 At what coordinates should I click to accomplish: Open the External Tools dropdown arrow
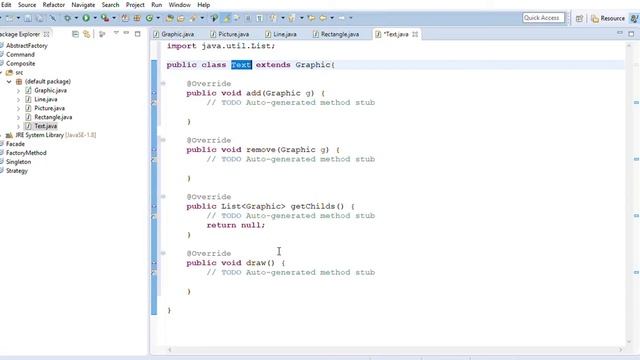(x=114, y=18)
